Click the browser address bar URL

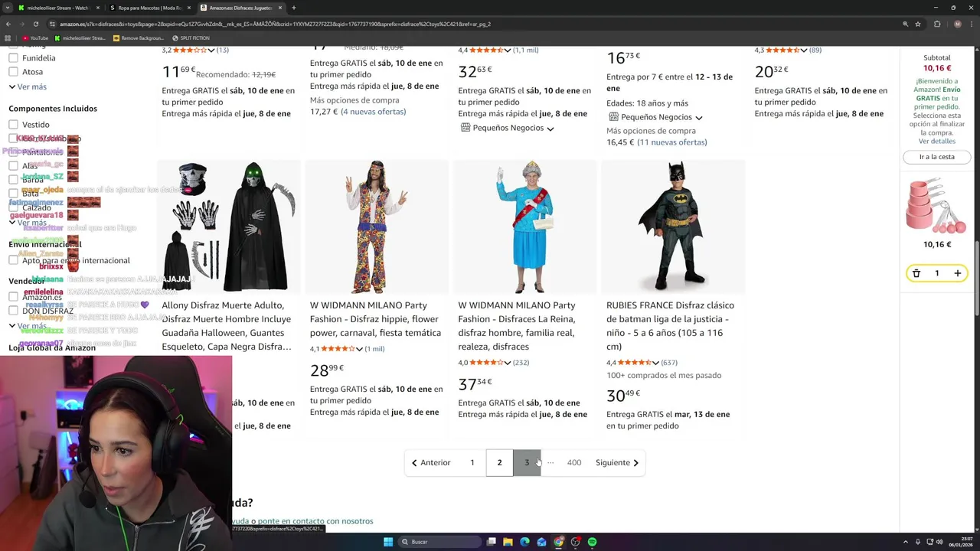click(x=276, y=24)
